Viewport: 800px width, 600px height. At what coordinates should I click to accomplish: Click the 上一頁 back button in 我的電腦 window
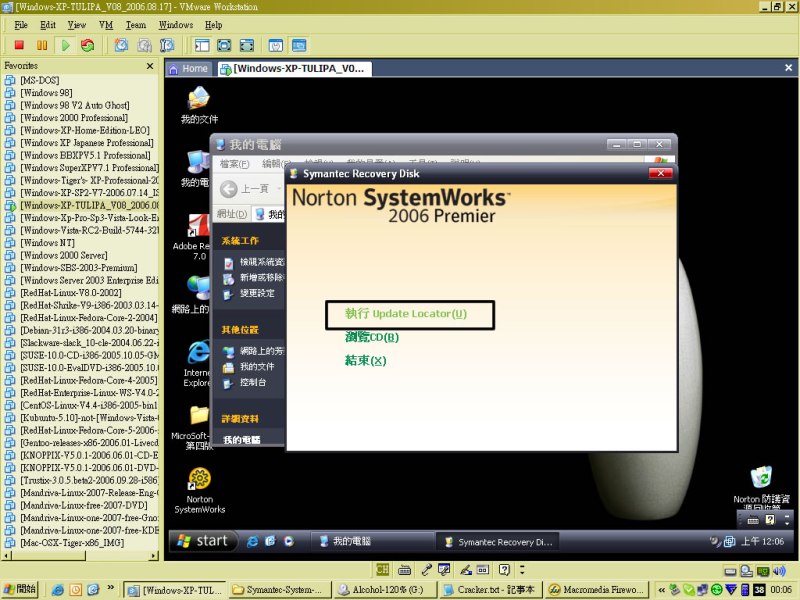point(245,189)
